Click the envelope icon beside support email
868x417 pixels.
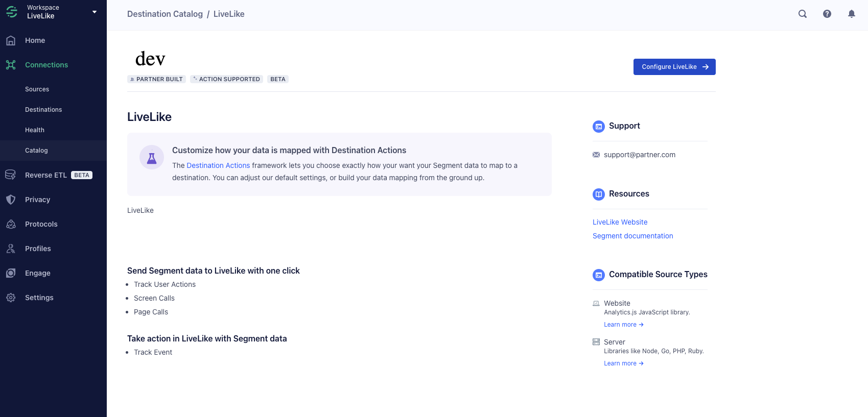[x=596, y=155]
